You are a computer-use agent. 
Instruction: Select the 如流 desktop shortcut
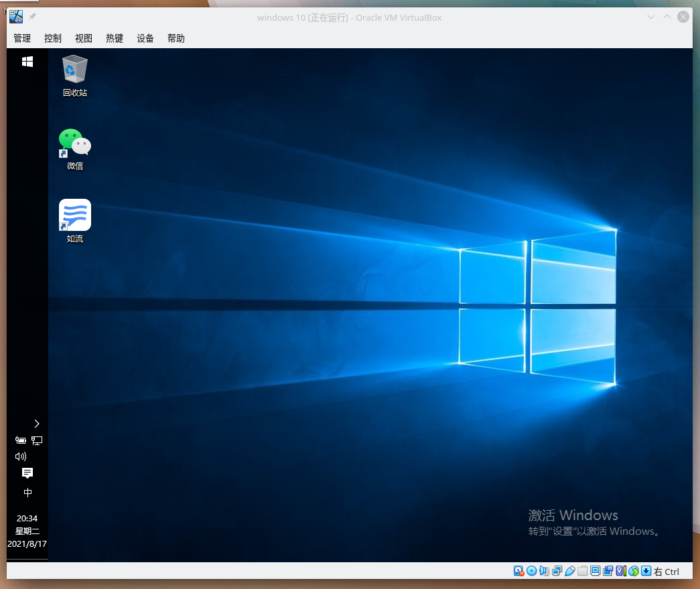(x=75, y=221)
